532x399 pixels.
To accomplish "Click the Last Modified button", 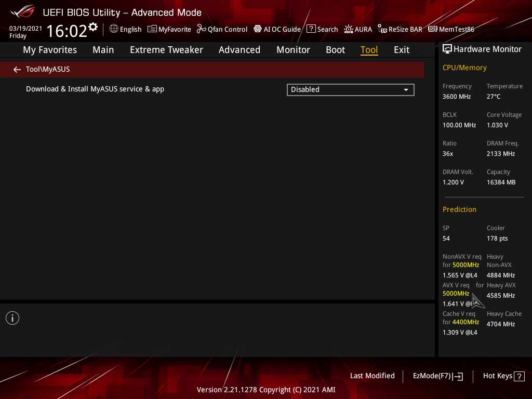I will [372, 376].
